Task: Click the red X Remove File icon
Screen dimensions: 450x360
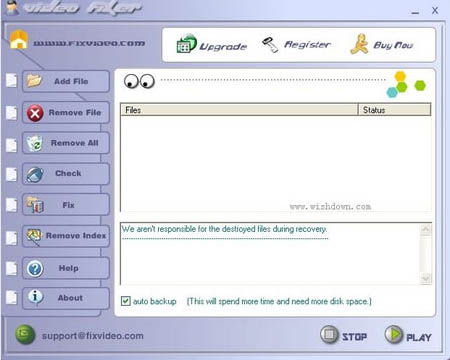Action: coord(35,113)
